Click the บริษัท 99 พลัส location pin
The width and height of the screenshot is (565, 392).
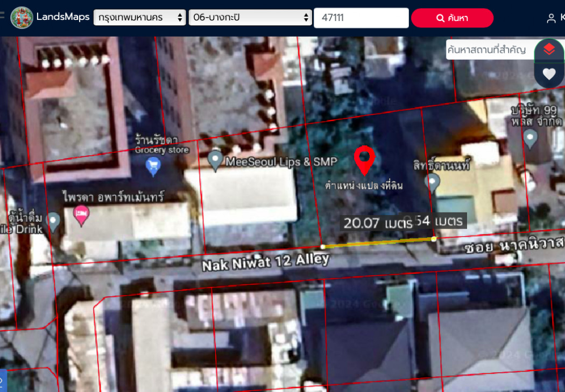531,138
